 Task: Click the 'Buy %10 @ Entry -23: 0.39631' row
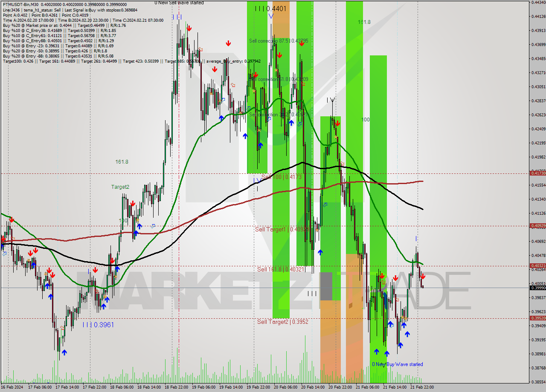(x=58, y=46)
